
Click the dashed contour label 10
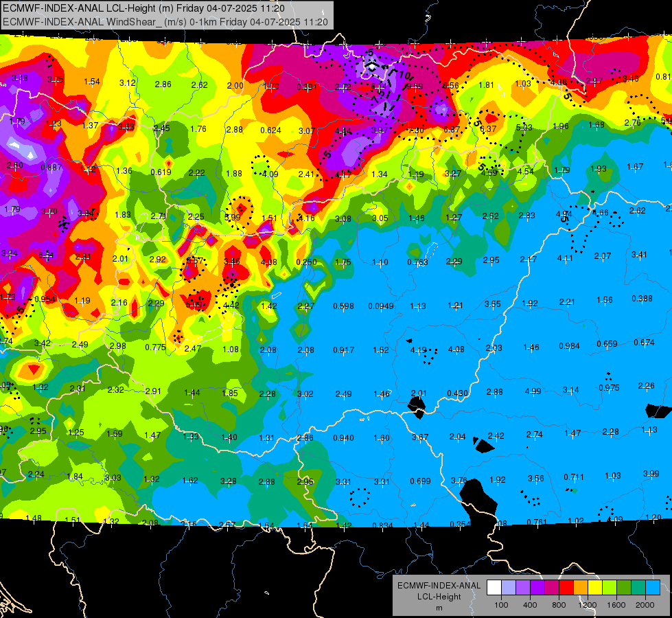[x=406, y=76]
